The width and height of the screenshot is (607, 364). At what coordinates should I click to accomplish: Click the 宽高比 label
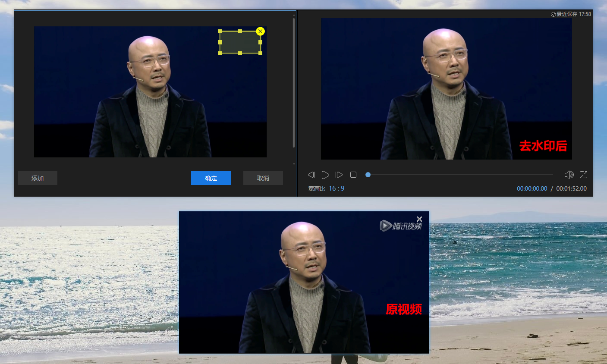pyautogui.click(x=317, y=188)
